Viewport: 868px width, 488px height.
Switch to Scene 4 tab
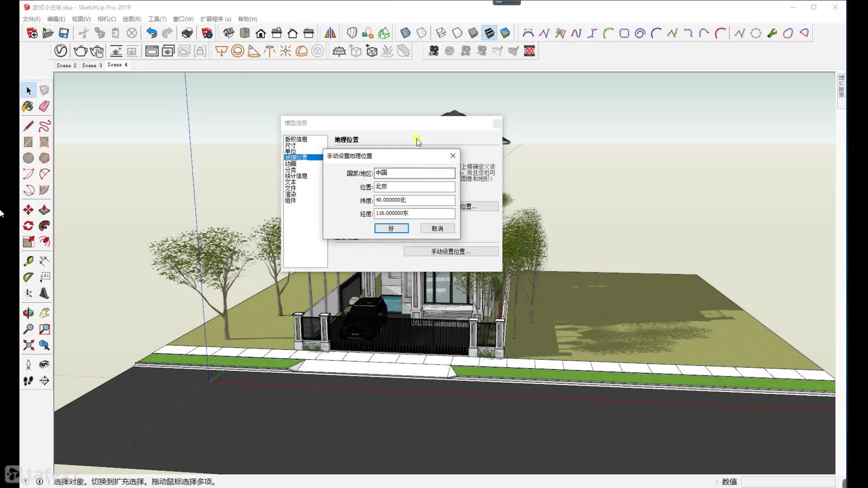click(118, 65)
